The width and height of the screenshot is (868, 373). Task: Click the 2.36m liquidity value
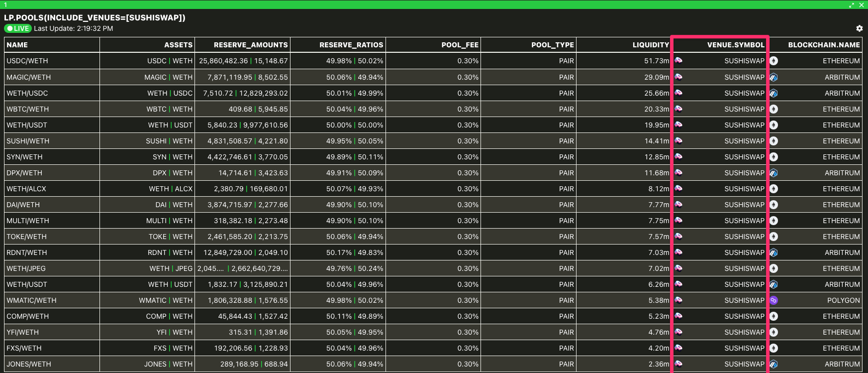click(659, 364)
